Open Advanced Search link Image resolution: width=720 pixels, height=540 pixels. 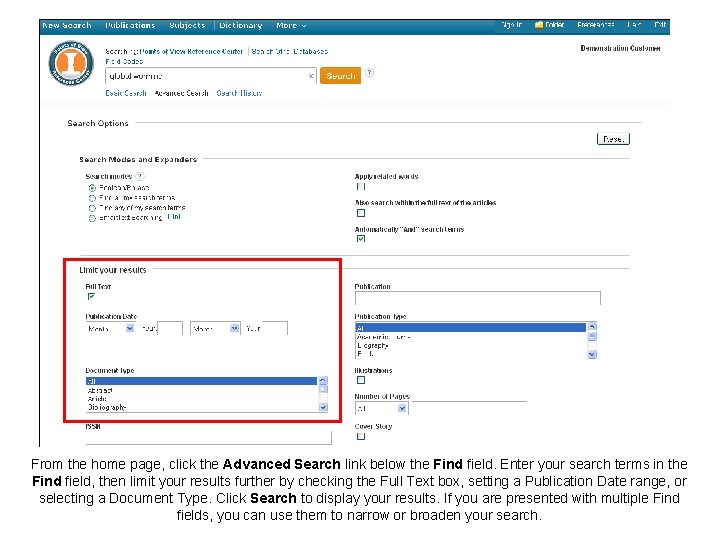click(x=181, y=93)
